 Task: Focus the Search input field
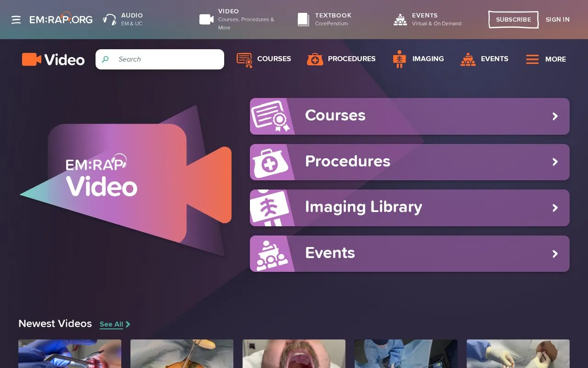(160, 59)
